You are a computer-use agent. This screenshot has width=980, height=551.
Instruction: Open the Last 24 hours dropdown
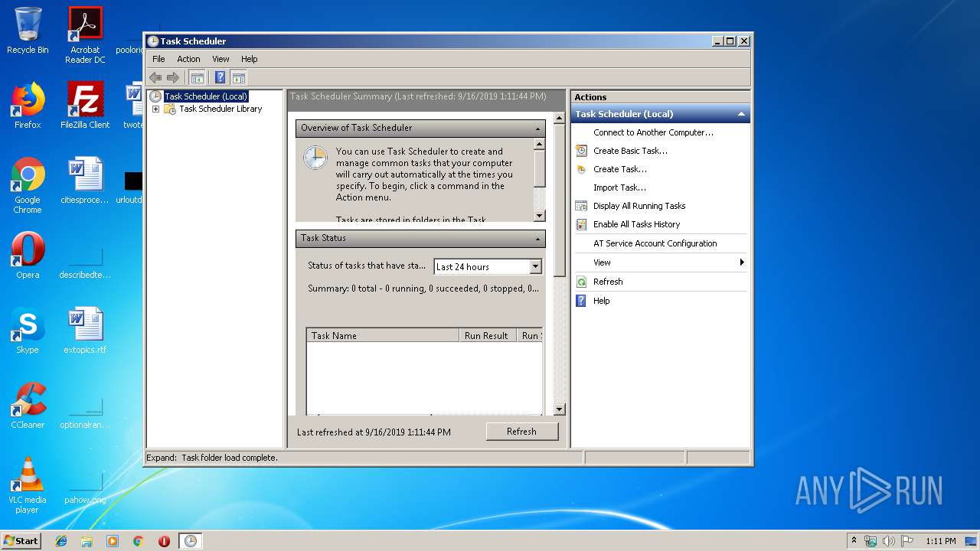pos(535,266)
